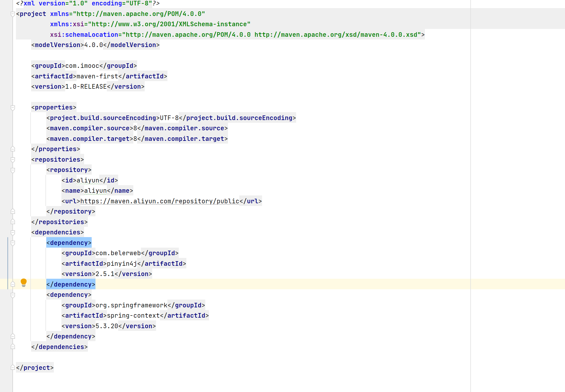Image resolution: width=565 pixels, height=392 pixels.
Task: Place cursor in spring-context artifactId text
Action: tap(133, 315)
